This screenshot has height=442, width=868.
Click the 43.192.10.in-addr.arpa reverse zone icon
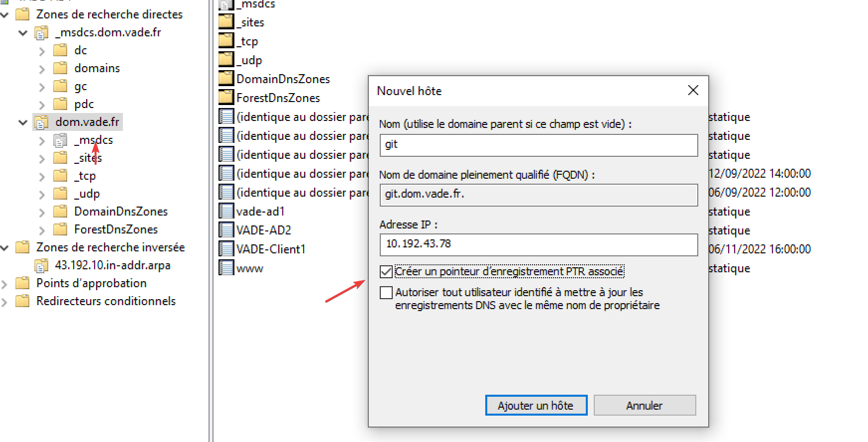coord(41,266)
